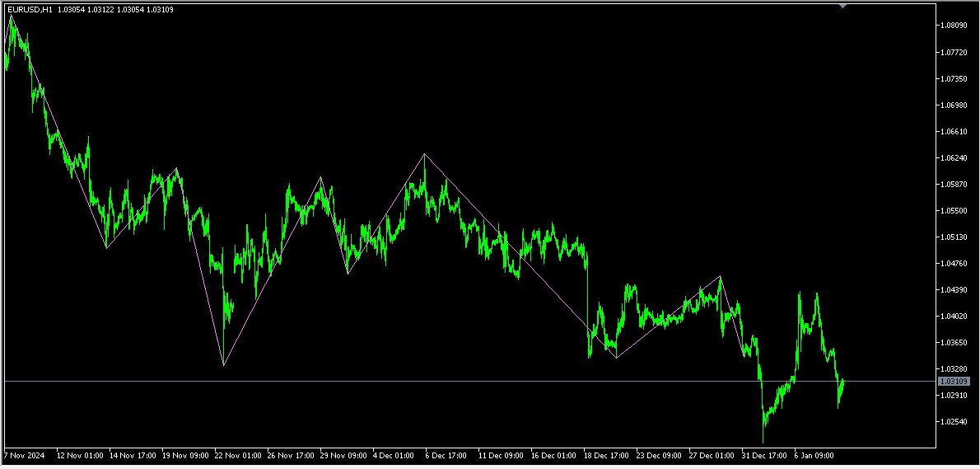980x469 pixels.
Task: Click price scale label 1.06610
Action: (x=954, y=132)
